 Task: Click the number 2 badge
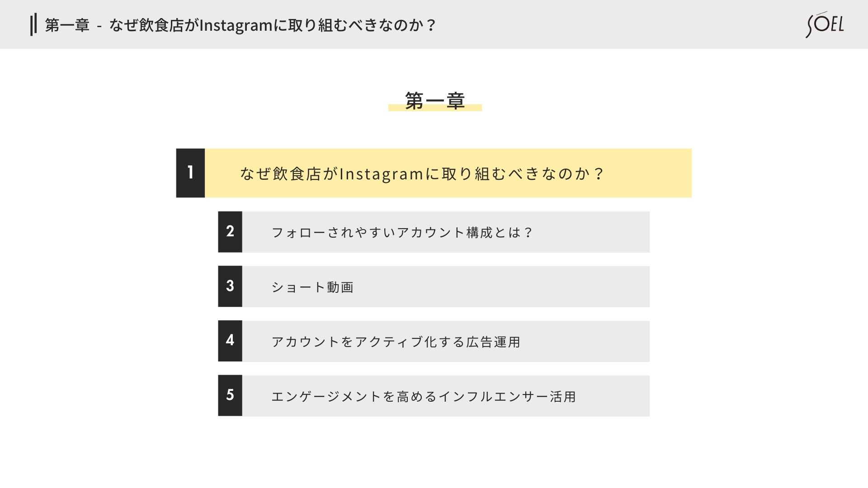pyautogui.click(x=230, y=232)
